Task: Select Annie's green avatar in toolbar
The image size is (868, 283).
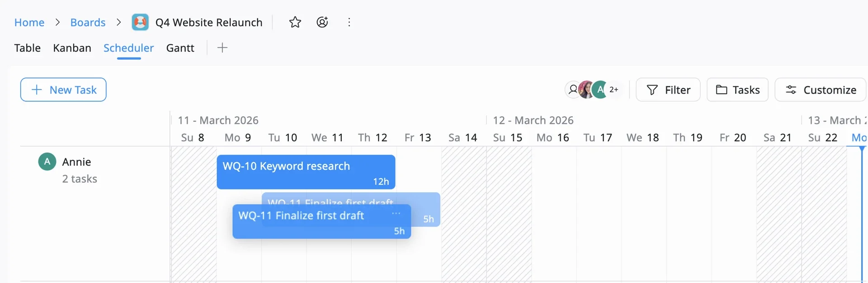Action: 600,90
